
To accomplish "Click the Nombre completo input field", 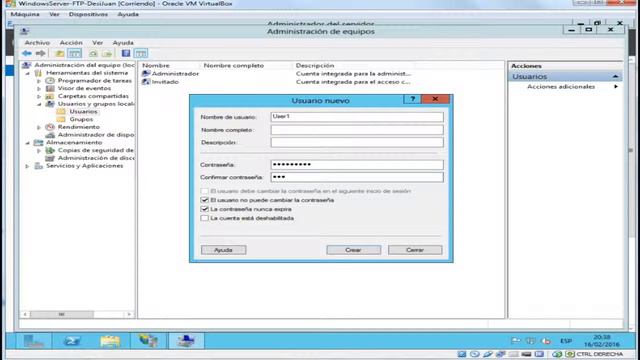I will [357, 130].
